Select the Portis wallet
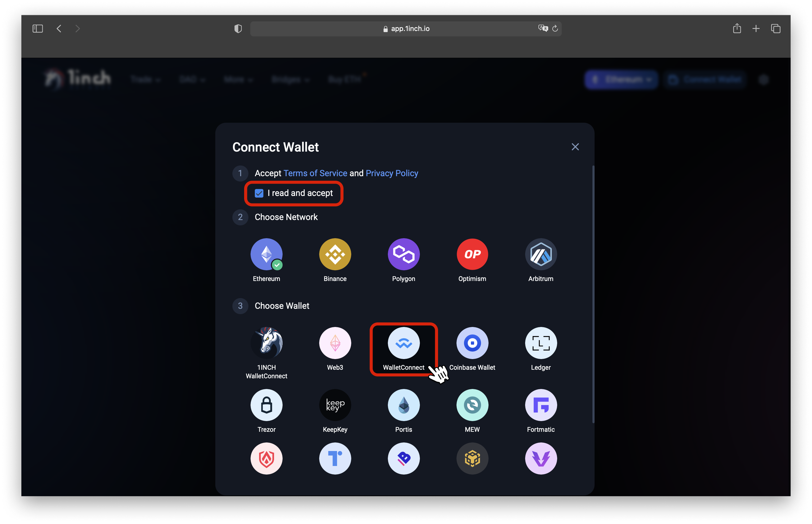 tap(403, 405)
